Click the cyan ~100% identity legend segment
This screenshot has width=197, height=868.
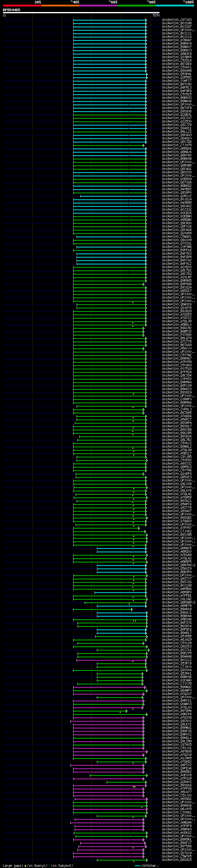tap(175, 6)
